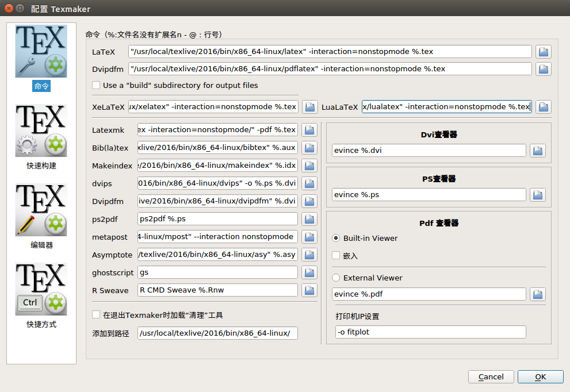The width and height of the screenshot is (570, 392).
Task: Browse for the LaTeX executable
Action: 544,52
